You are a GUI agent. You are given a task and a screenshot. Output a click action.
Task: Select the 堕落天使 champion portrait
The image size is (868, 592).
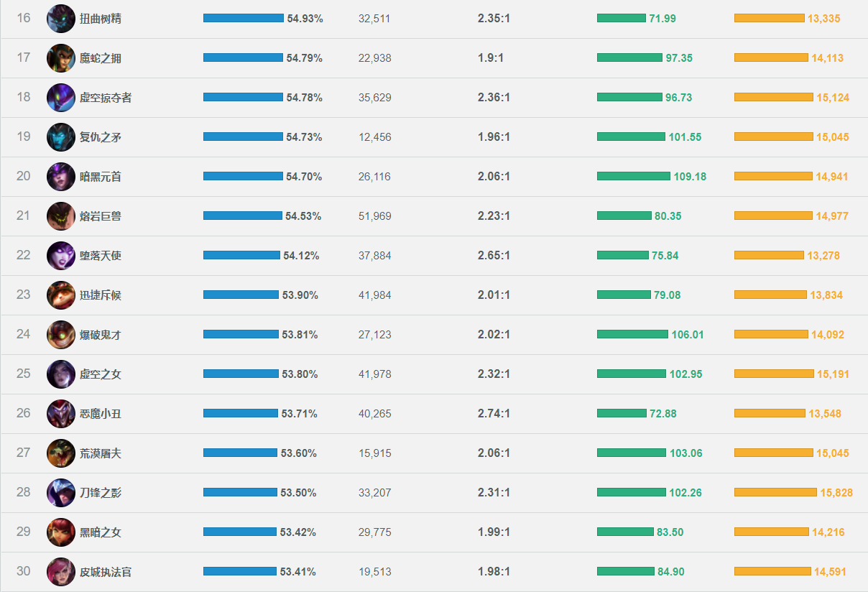(x=61, y=256)
